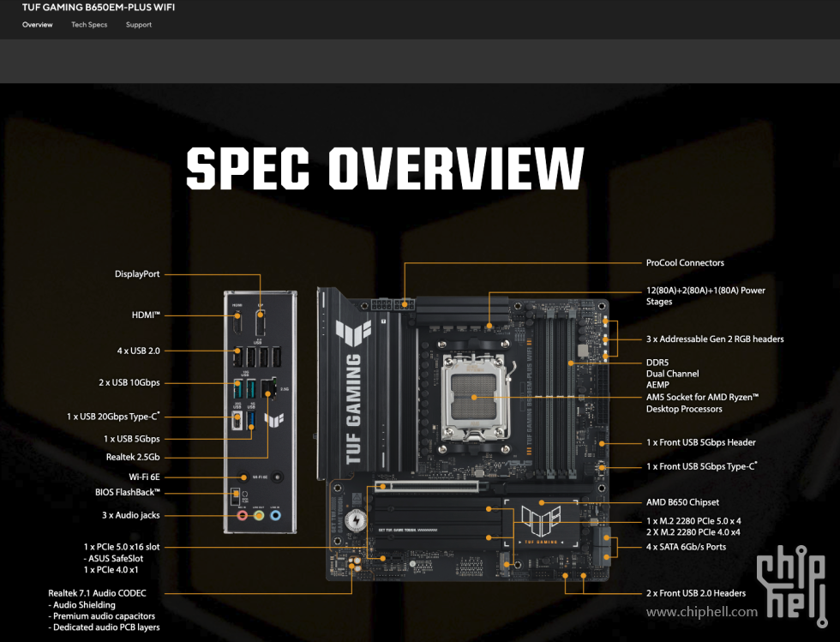
Task: Click '2 X M.2 2280 PCIe 4.0 x4'
Action: (x=693, y=532)
